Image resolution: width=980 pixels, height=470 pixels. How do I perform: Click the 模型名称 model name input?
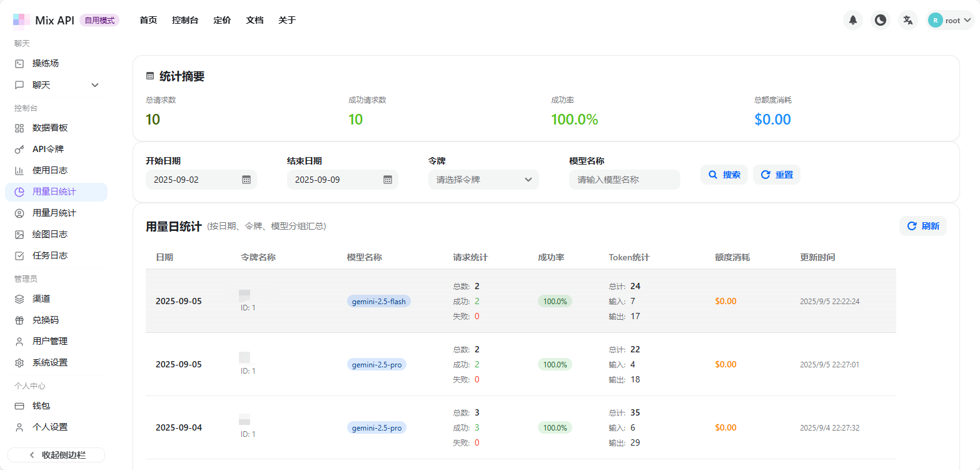pyautogui.click(x=624, y=180)
